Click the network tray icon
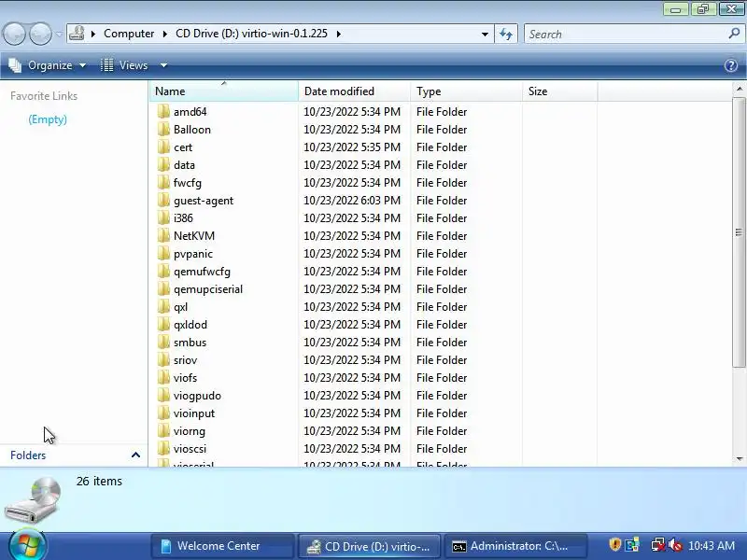The height and width of the screenshot is (560, 747). pos(657,545)
